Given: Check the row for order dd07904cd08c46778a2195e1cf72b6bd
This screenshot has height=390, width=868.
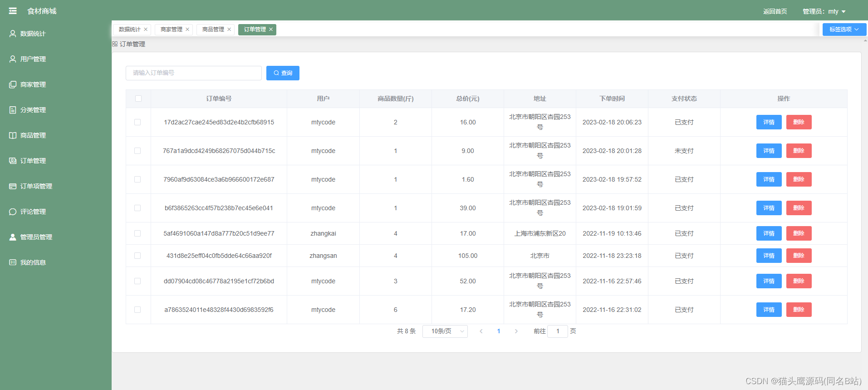Looking at the screenshot, I should [x=137, y=281].
